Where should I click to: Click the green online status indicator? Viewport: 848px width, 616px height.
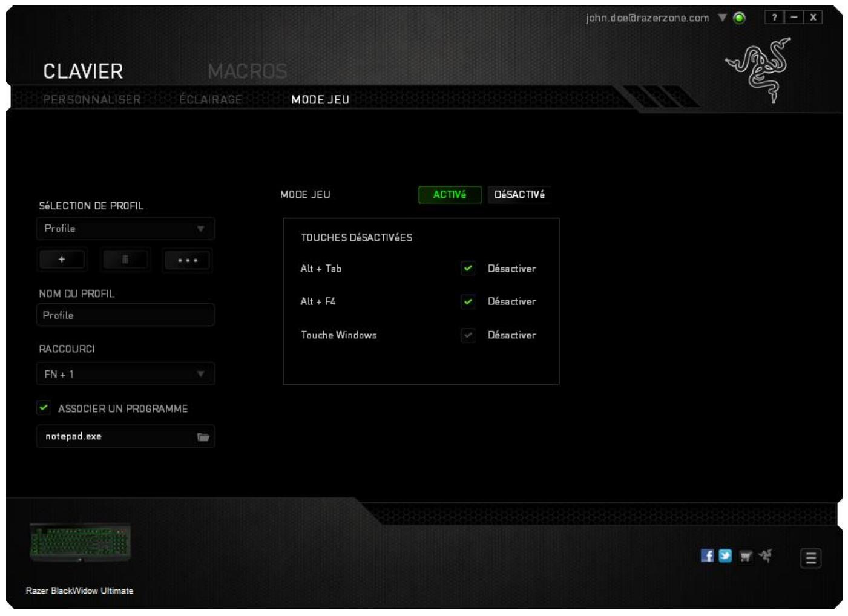(739, 18)
